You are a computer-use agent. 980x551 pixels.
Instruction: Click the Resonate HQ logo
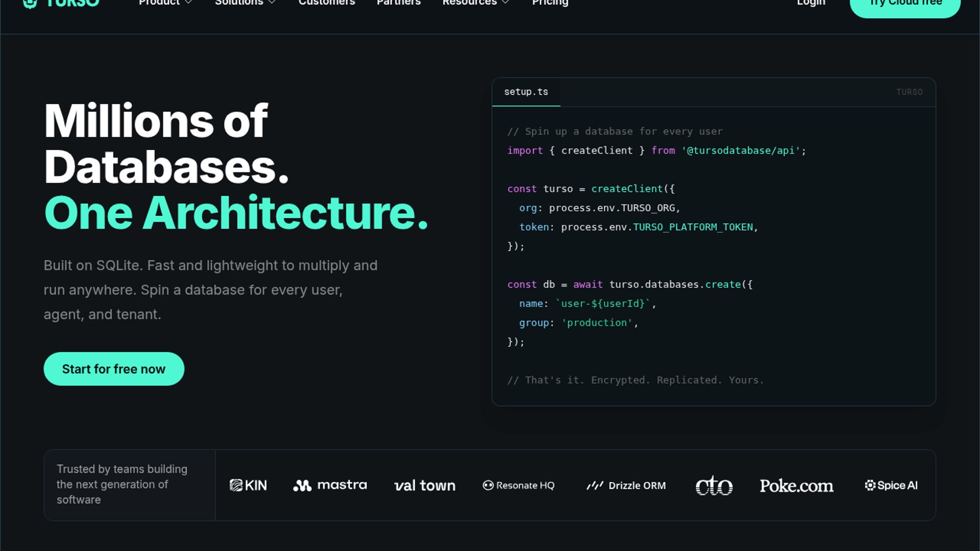coord(519,485)
